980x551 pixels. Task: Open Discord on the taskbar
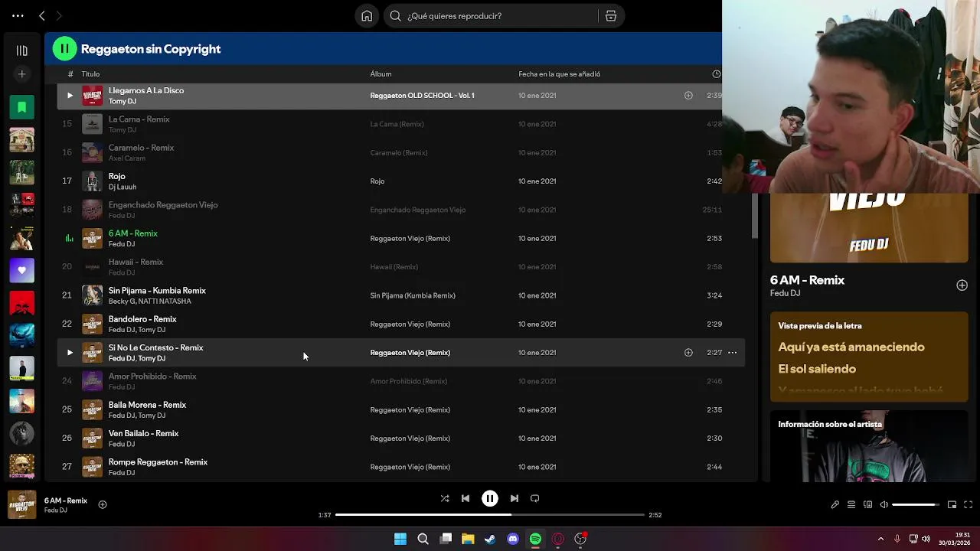pos(513,539)
